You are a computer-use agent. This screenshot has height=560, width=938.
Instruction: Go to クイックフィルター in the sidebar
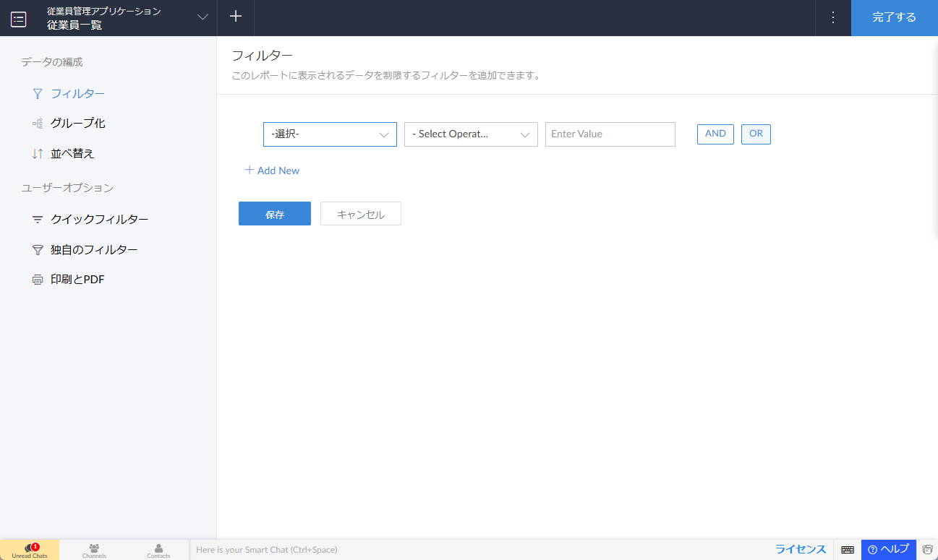point(99,220)
